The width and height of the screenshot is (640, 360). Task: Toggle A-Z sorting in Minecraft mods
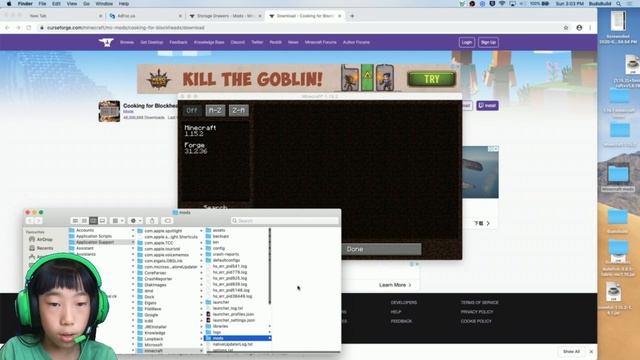click(x=215, y=110)
